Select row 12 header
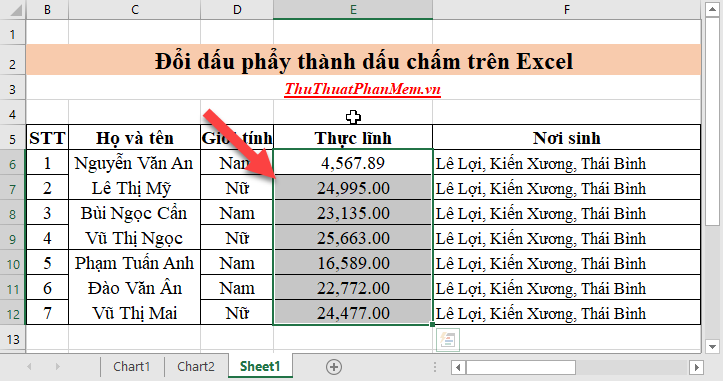The height and width of the screenshot is (381, 723). point(13,314)
